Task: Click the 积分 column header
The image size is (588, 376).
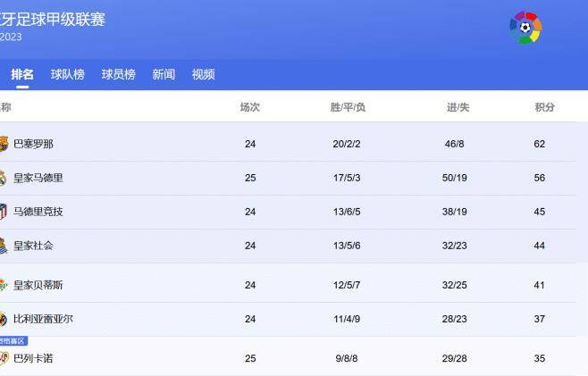Action: pyautogui.click(x=544, y=107)
